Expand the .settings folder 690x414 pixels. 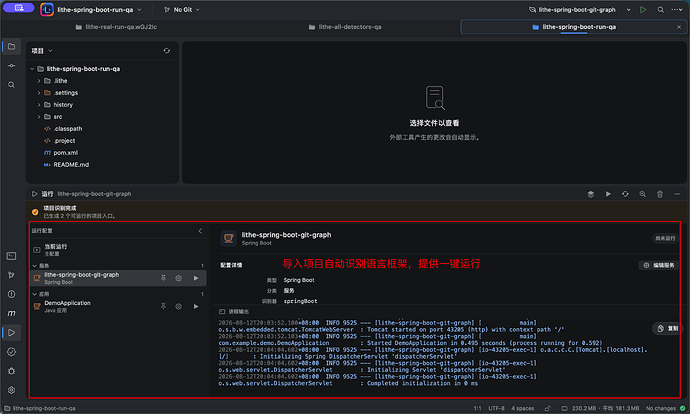click(39, 93)
